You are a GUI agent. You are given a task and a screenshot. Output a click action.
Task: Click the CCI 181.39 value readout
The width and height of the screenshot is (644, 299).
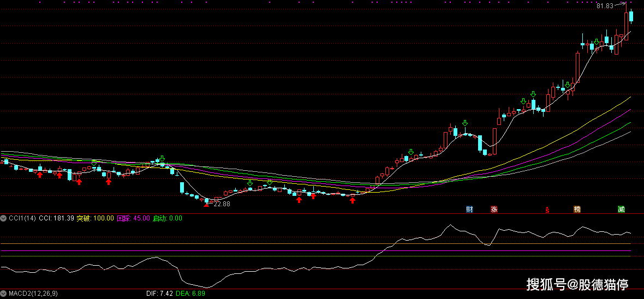click(56, 218)
